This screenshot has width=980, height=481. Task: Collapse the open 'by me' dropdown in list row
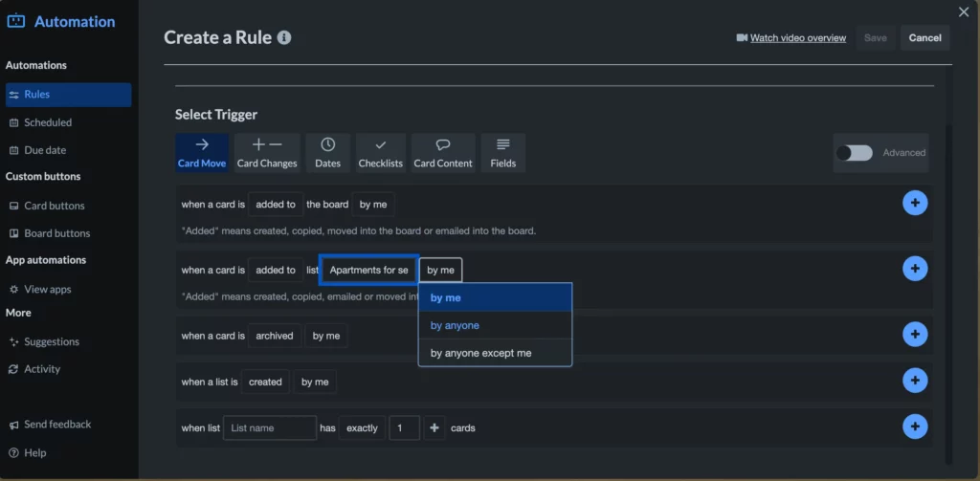(440, 270)
